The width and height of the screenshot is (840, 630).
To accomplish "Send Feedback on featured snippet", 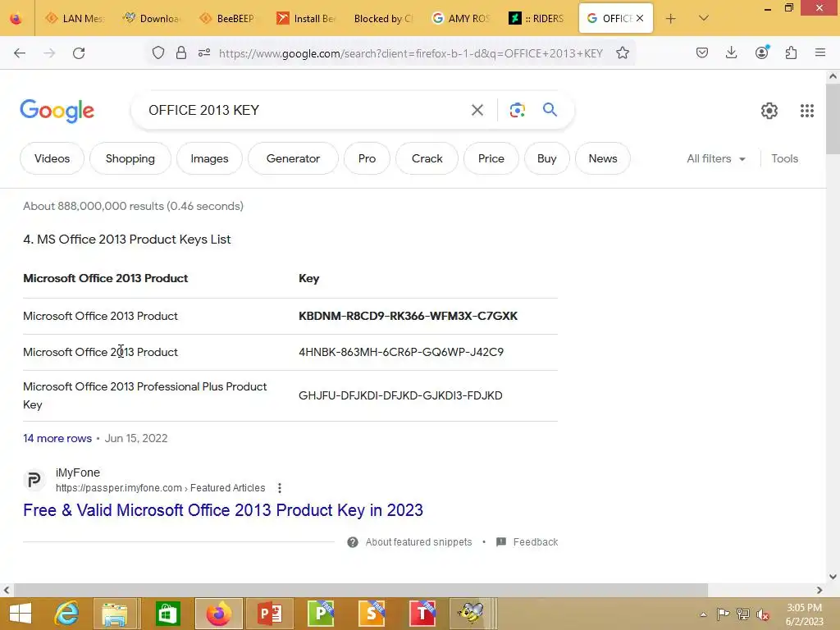I will (x=527, y=542).
